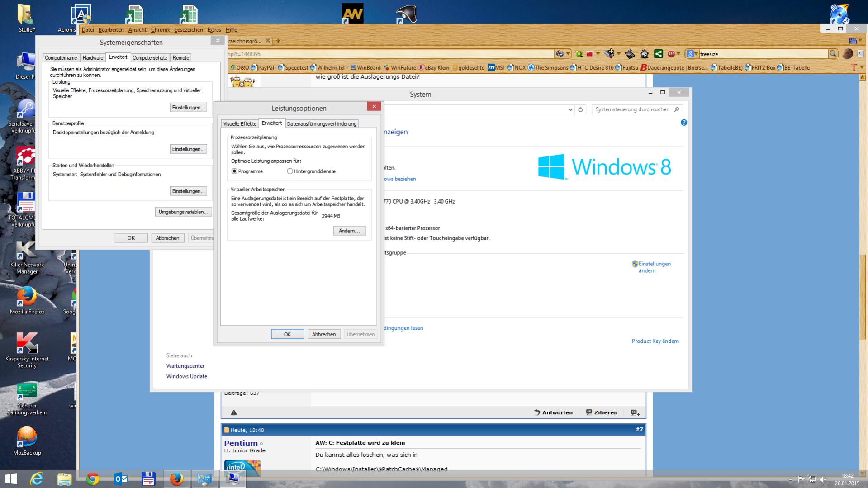Open Outlook from the taskbar
Image resolution: width=868 pixels, height=488 pixels.
coord(121,479)
